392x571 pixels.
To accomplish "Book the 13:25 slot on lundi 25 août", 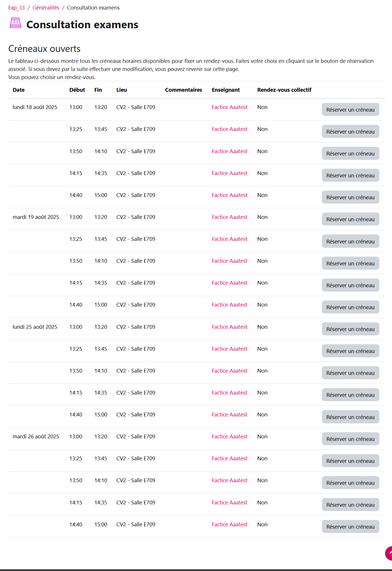I will pos(350,351).
